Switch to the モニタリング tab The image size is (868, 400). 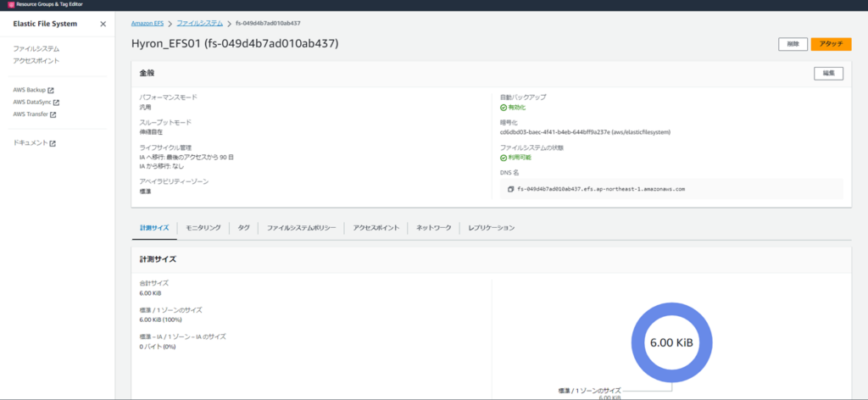pos(203,228)
